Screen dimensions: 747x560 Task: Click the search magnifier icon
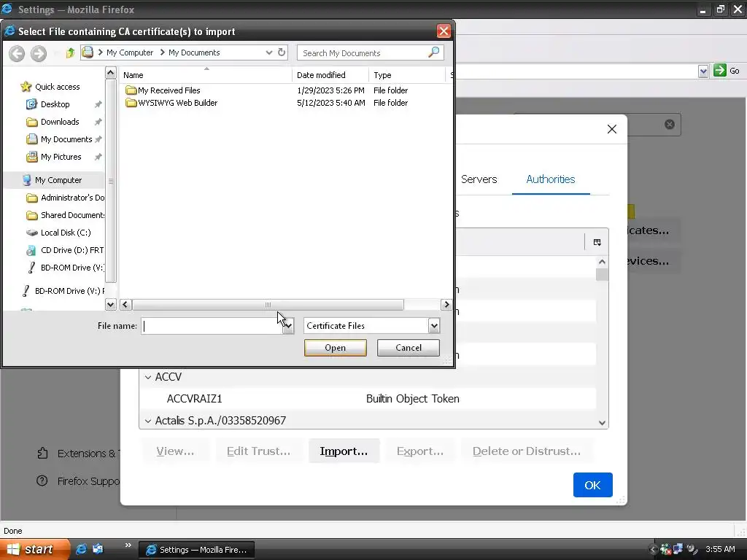point(433,52)
